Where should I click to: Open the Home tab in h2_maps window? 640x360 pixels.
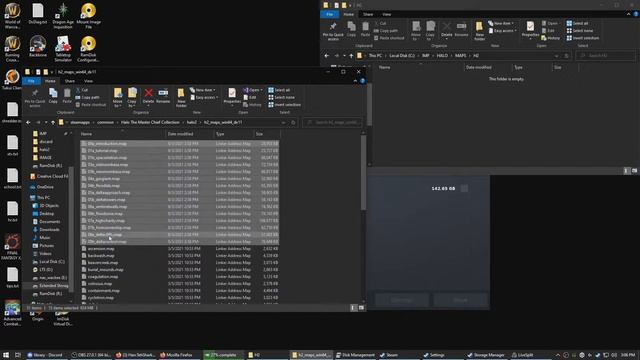coord(50,81)
